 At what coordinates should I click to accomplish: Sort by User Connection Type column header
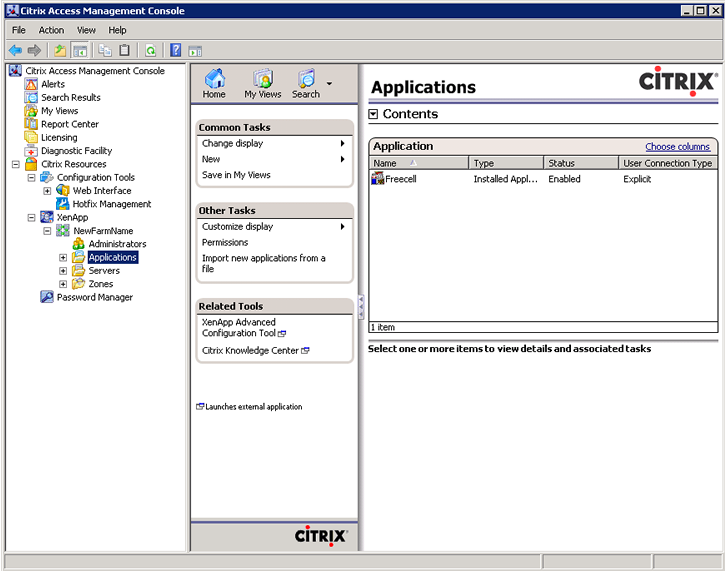pyautogui.click(x=668, y=163)
